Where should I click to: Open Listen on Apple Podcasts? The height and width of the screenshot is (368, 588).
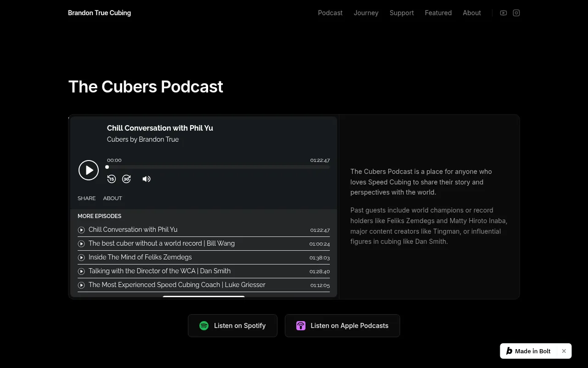click(x=342, y=326)
